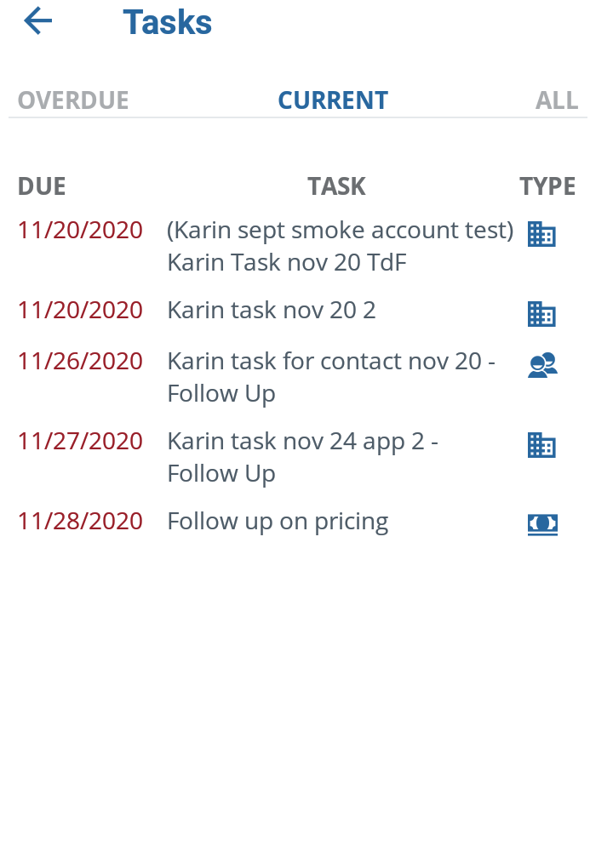Click contacts icon for 11/26/2020 task
Image resolution: width=613 pixels, height=868 pixels.
click(x=542, y=365)
